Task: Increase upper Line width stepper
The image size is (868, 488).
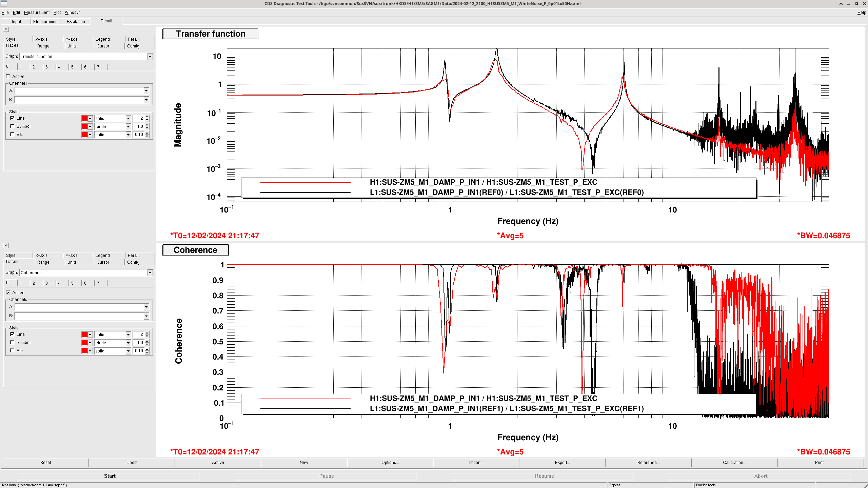Action: tap(147, 117)
